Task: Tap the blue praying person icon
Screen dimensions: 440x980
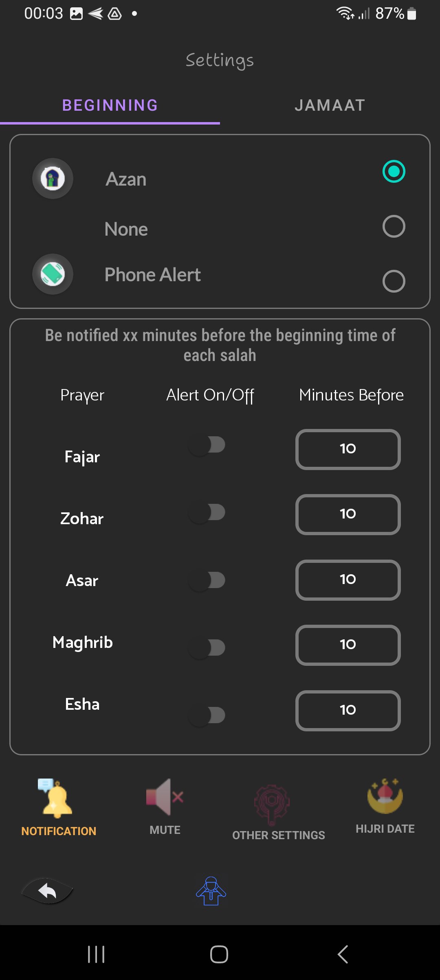Action: tap(211, 890)
